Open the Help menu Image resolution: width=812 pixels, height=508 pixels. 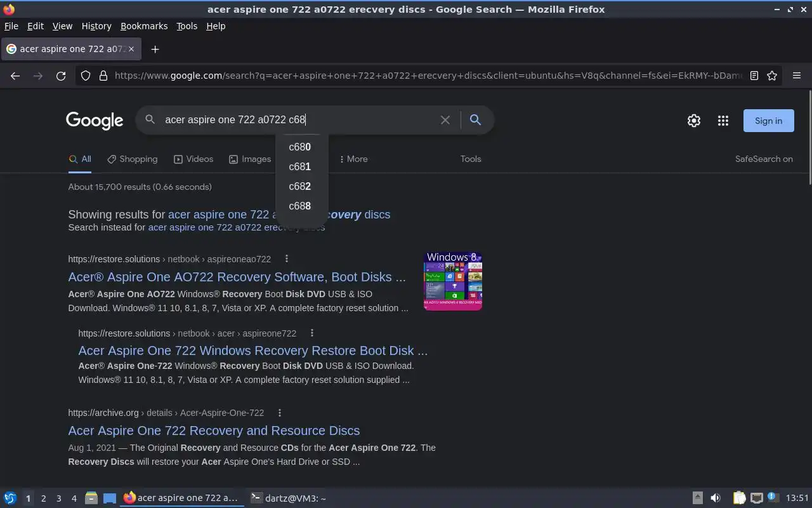(x=216, y=26)
